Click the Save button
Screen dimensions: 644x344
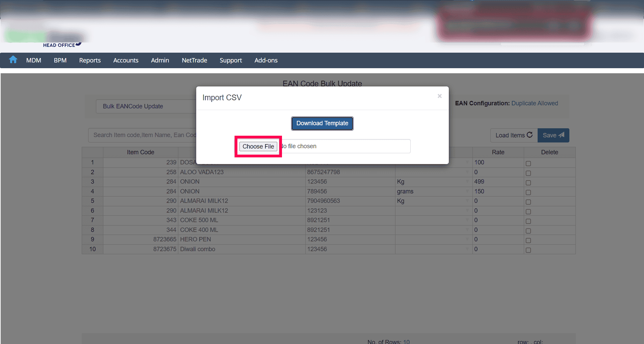click(x=553, y=135)
